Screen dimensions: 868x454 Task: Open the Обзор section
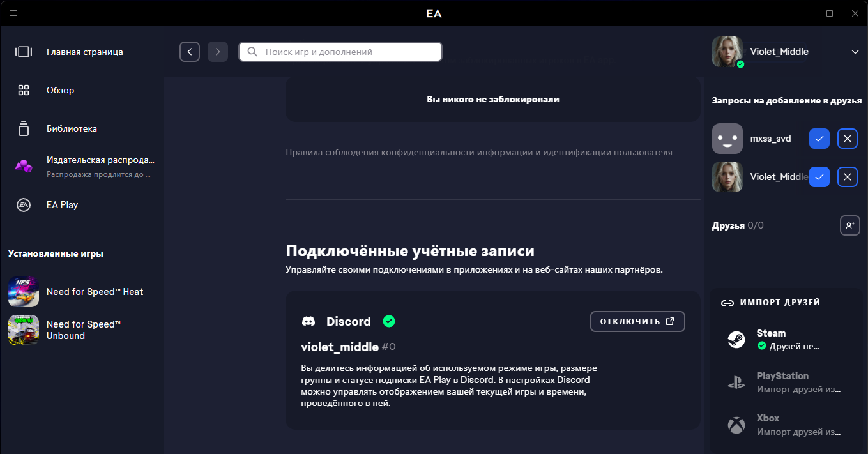click(60, 90)
